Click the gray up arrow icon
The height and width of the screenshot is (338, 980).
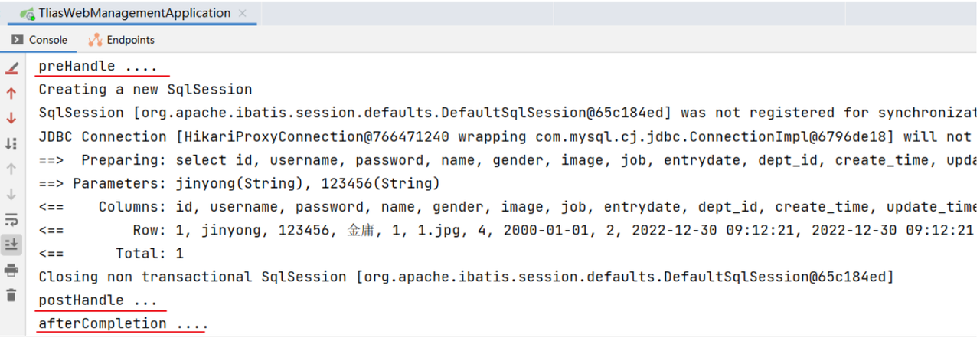[x=11, y=169]
